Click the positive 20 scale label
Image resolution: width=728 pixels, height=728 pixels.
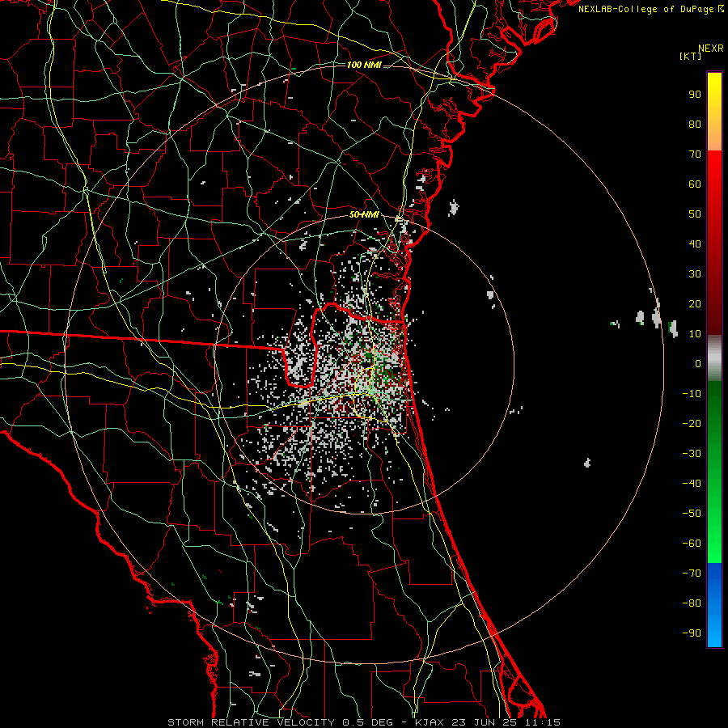pyautogui.click(x=695, y=304)
